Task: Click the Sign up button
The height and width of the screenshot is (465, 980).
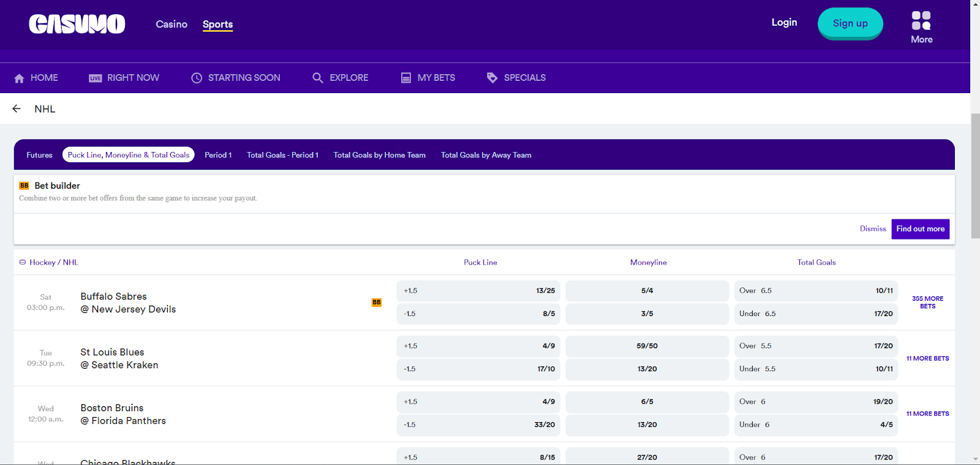Action: pyautogui.click(x=850, y=23)
